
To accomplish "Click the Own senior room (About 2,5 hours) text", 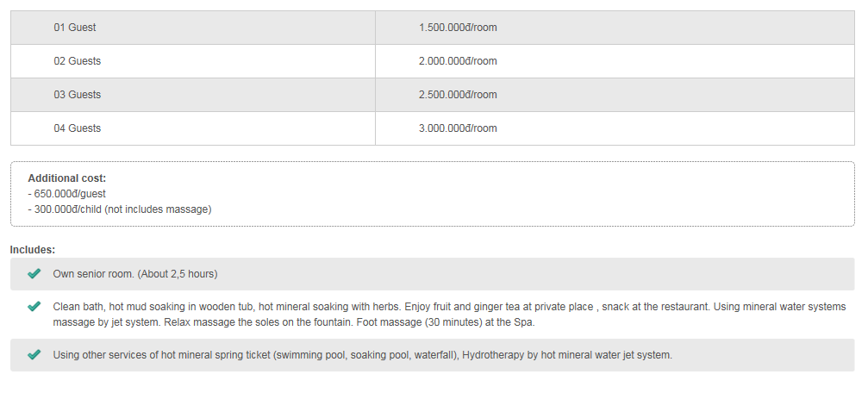I will 135,274.
